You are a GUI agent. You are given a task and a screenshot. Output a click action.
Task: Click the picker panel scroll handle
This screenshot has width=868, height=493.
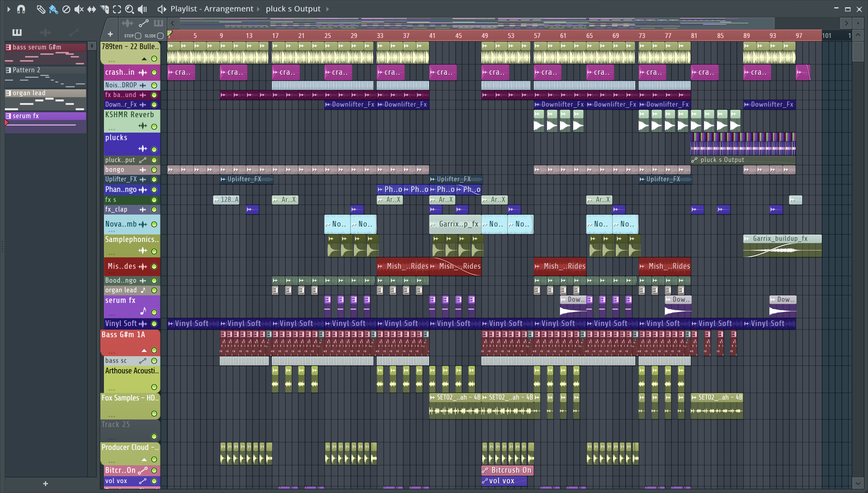tap(92, 46)
